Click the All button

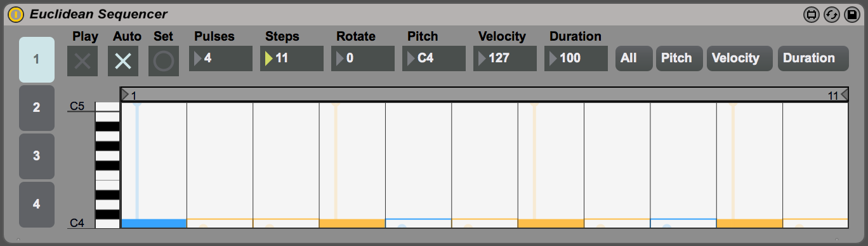[x=634, y=58]
